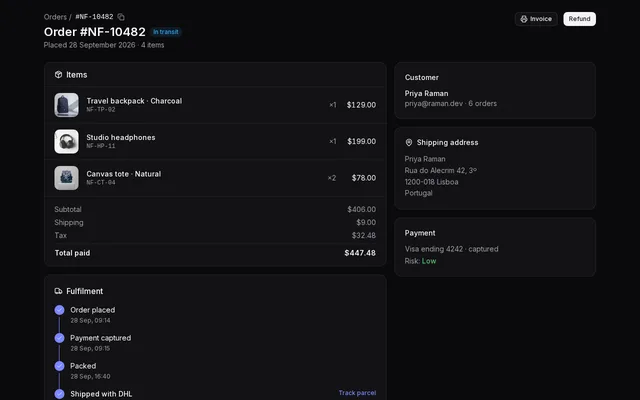640x400 pixels.
Task: Open Canvas tote product thumbnail
Action: (x=67, y=178)
